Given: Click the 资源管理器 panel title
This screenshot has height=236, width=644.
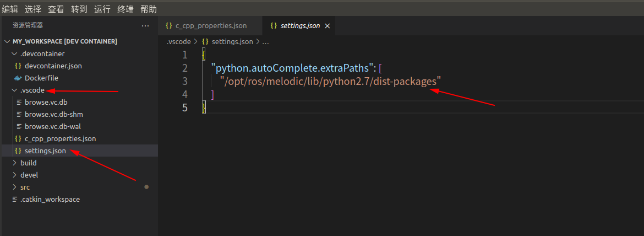Looking at the screenshot, I should pos(28,25).
